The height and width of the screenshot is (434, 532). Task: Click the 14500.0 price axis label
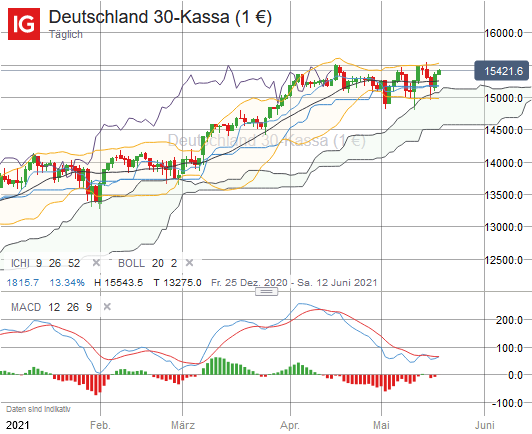coord(504,130)
